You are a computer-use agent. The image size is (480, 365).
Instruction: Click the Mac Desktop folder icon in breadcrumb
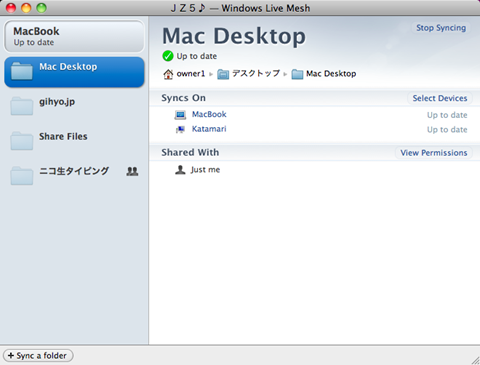[297, 74]
